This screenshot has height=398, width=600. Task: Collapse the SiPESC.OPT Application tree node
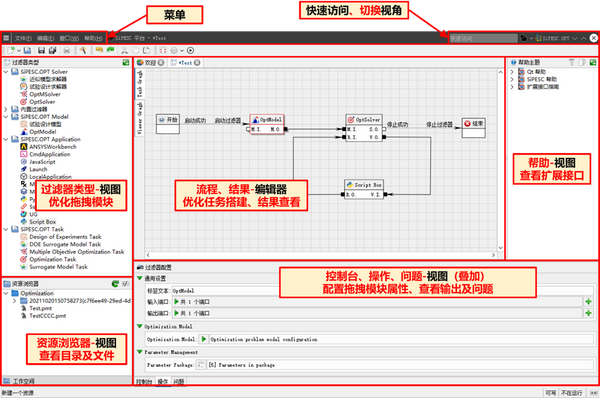6,139
